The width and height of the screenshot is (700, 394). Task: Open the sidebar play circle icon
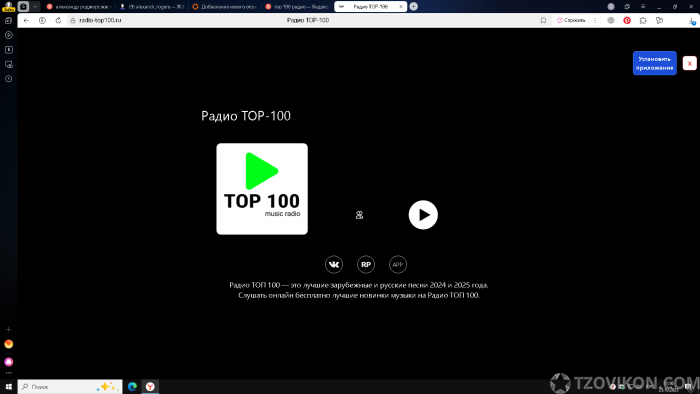pos(8,35)
